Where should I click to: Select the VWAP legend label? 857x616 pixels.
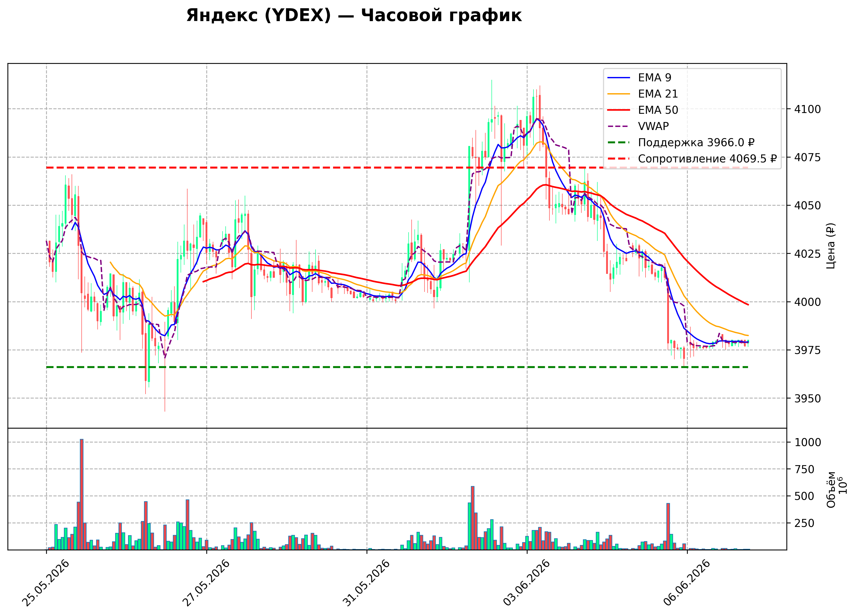[x=653, y=127]
